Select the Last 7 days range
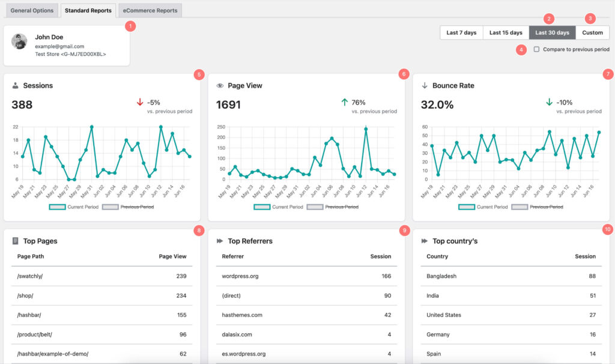This screenshot has width=615, height=364. point(461,32)
